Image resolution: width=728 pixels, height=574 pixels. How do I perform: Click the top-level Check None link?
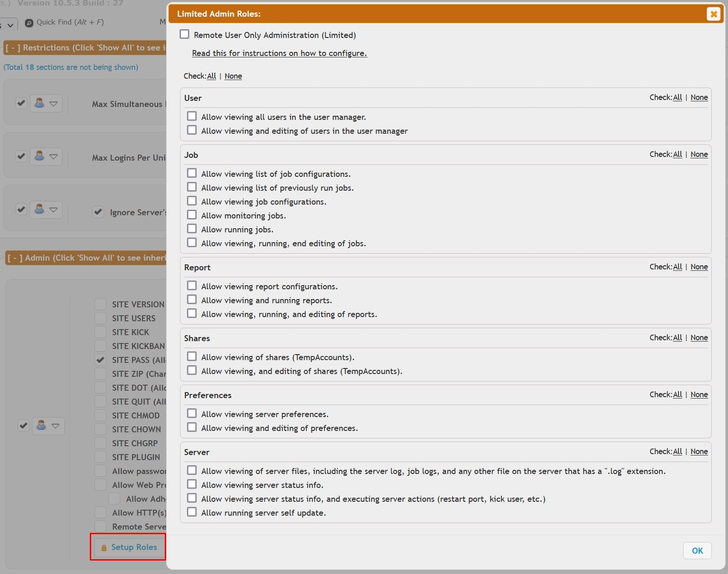(233, 76)
